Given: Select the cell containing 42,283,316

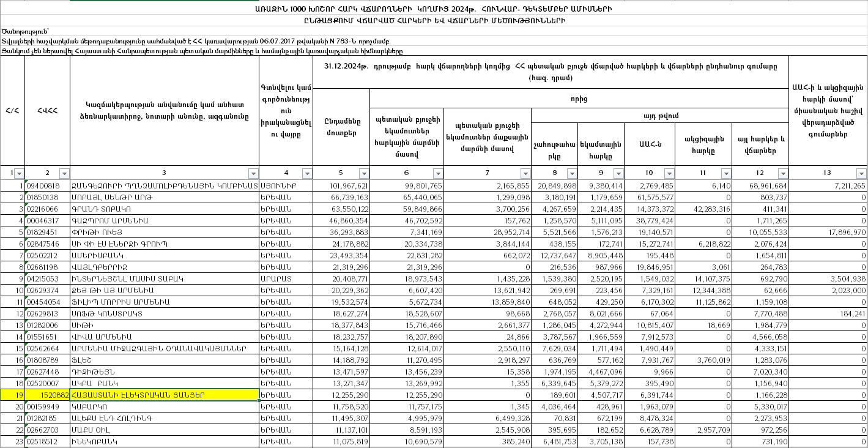Looking at the screenshot, I should click(703, 209).
